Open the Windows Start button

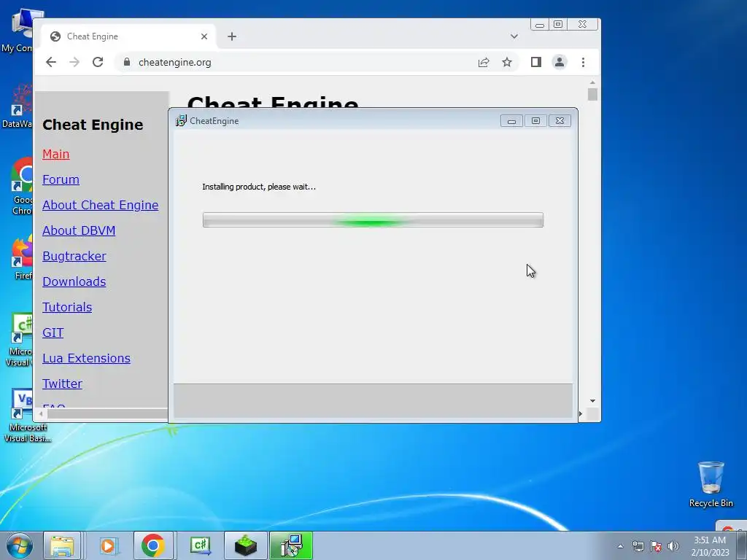point(20,545)
